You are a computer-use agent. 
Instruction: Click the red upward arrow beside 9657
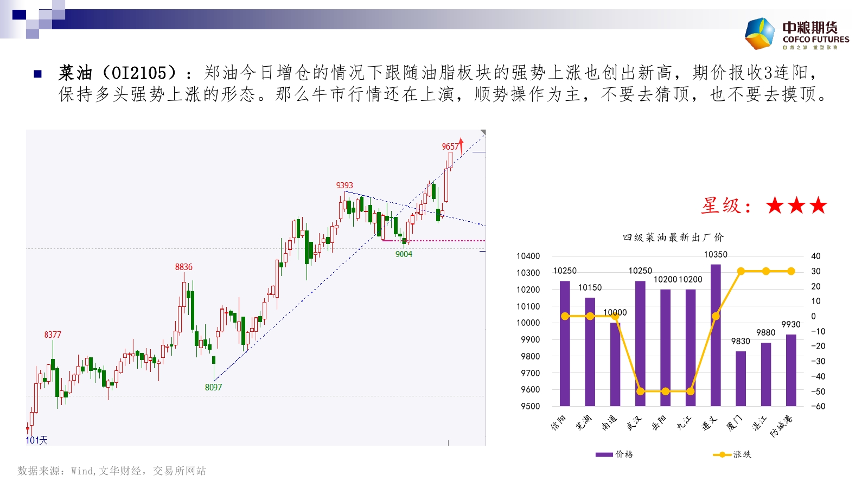tap(461, 146)
